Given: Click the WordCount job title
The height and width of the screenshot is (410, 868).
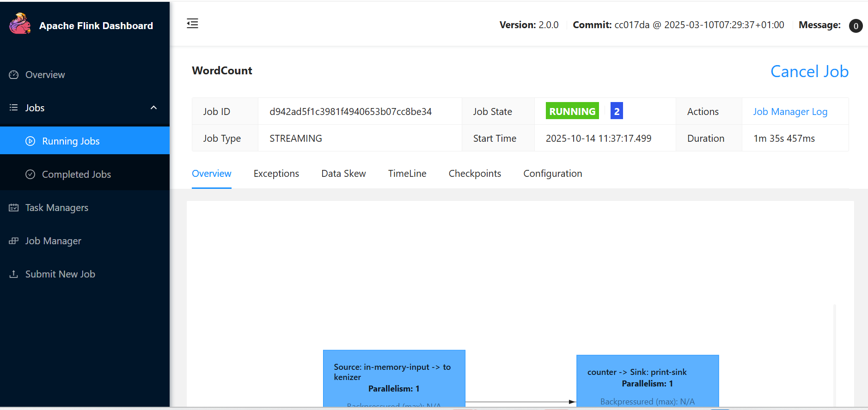Looking at the screenshot, I should point(222,71).
